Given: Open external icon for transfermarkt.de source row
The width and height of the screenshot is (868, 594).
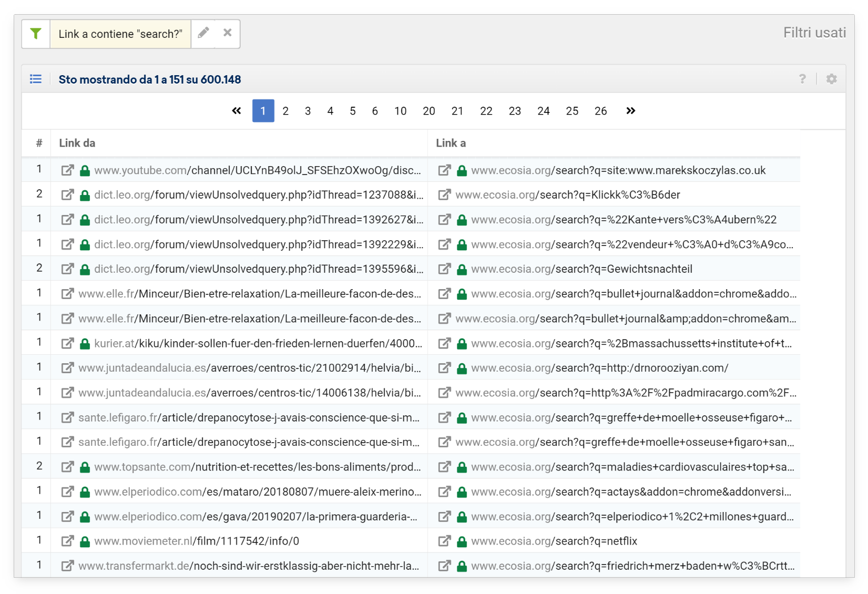Looking at the screenshot, I should (67, 566).
